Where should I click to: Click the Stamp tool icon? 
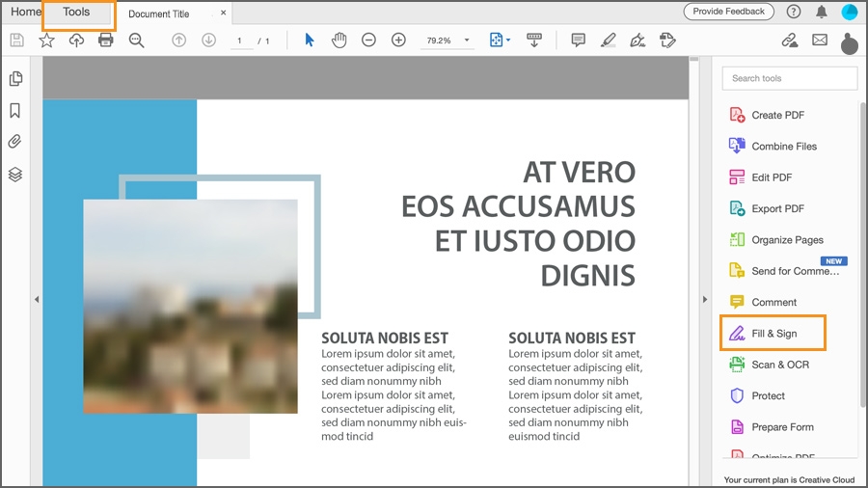pyautogui.click(x=667, y=40)
